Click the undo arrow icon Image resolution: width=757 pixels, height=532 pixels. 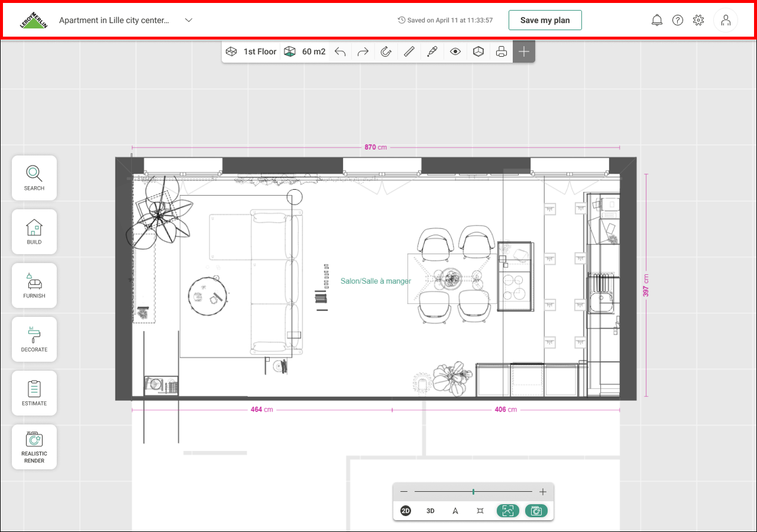click(x=340, y=52)
